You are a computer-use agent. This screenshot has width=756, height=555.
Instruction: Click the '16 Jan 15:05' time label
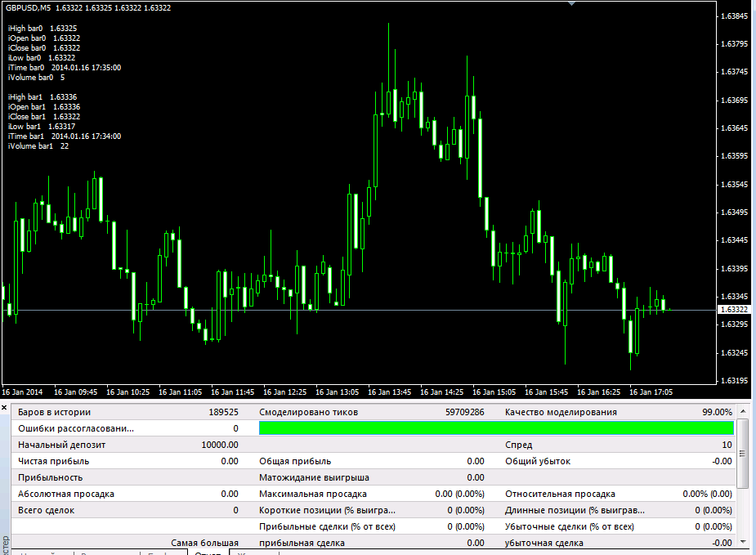[x=494, y=392]
